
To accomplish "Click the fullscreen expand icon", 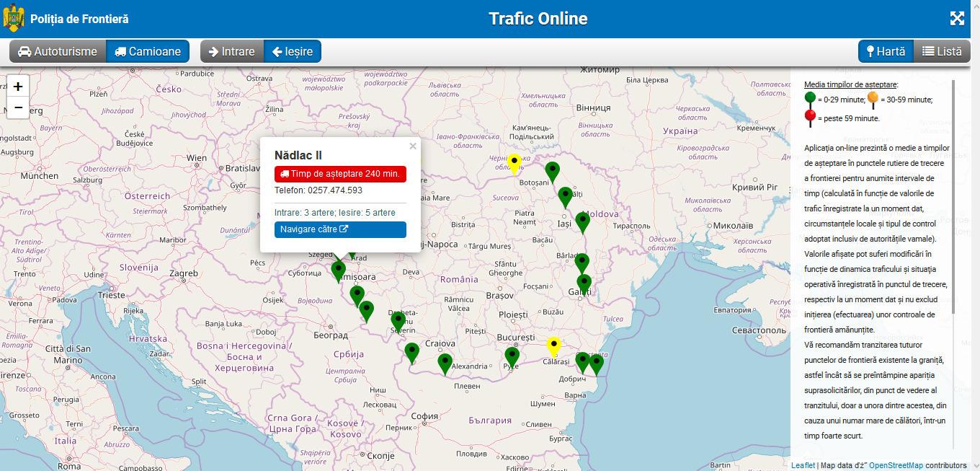I will pyautogui.click(x=957, y=19).
